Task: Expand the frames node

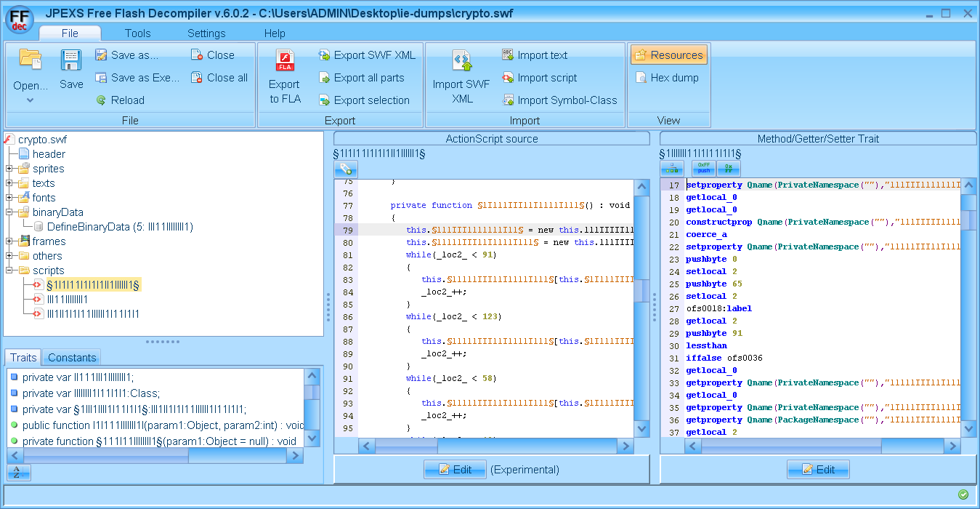Action: click(x=9, y=241)
